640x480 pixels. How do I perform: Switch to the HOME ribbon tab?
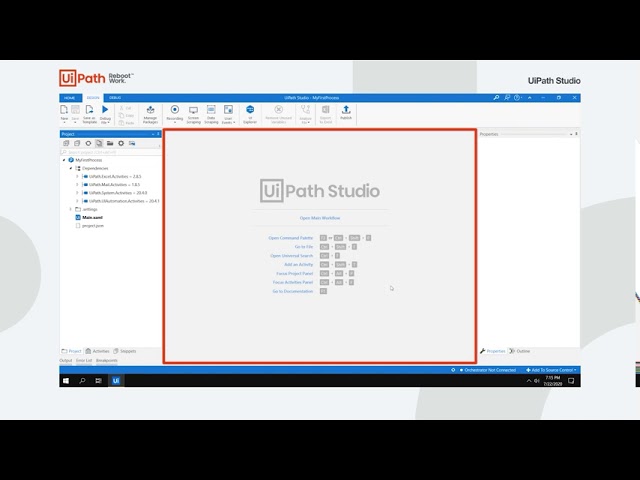pos(69,98)
